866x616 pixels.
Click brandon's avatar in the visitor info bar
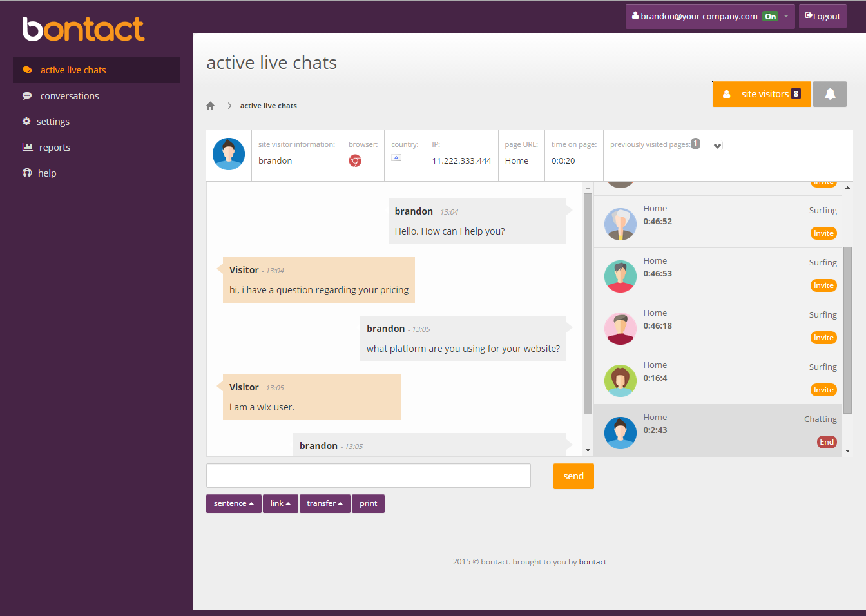(229, 154)
